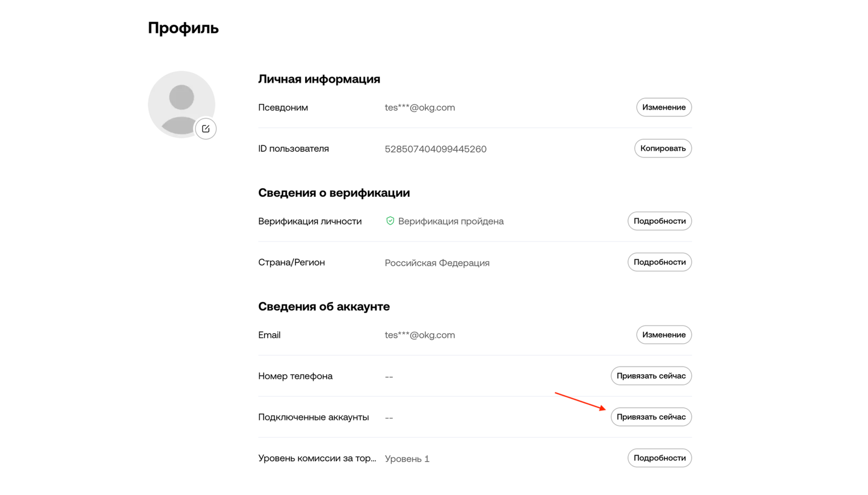Click Привязать сейчас for Подключенные аккаунты

(651, 417)
